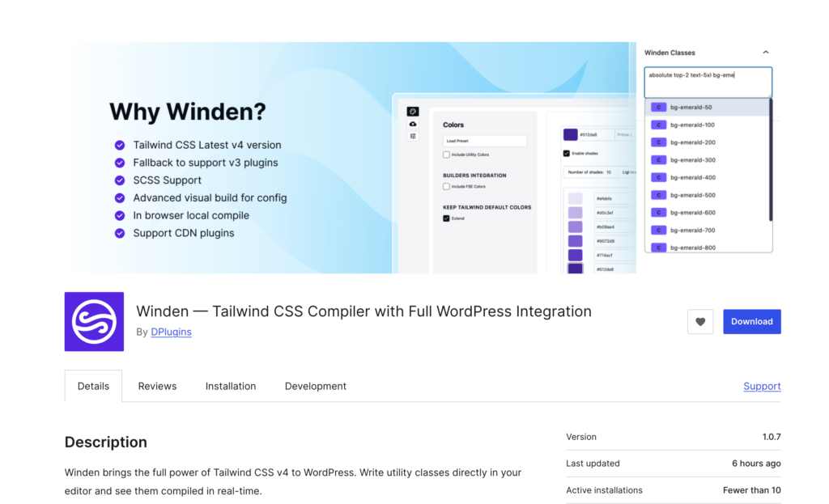This screenshot has width=829, height=504.
Task: Click into the Winden Classes text field
Action: click(708, 83)
